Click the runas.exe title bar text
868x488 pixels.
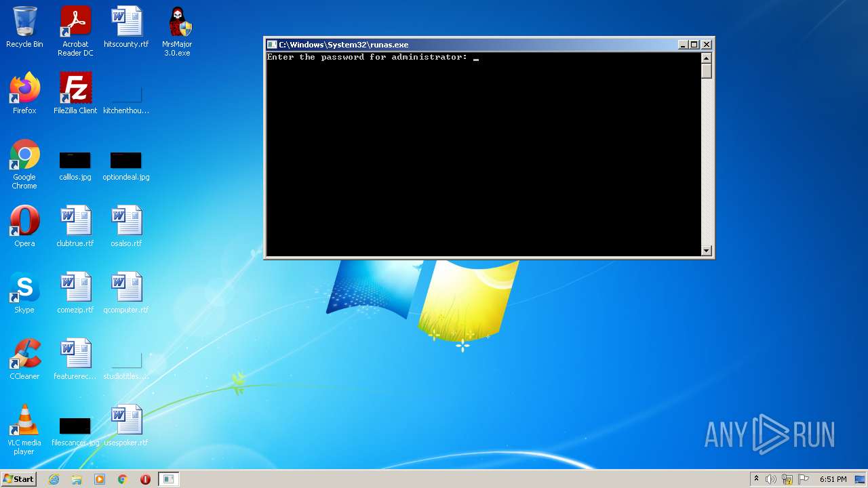point(343,45)
